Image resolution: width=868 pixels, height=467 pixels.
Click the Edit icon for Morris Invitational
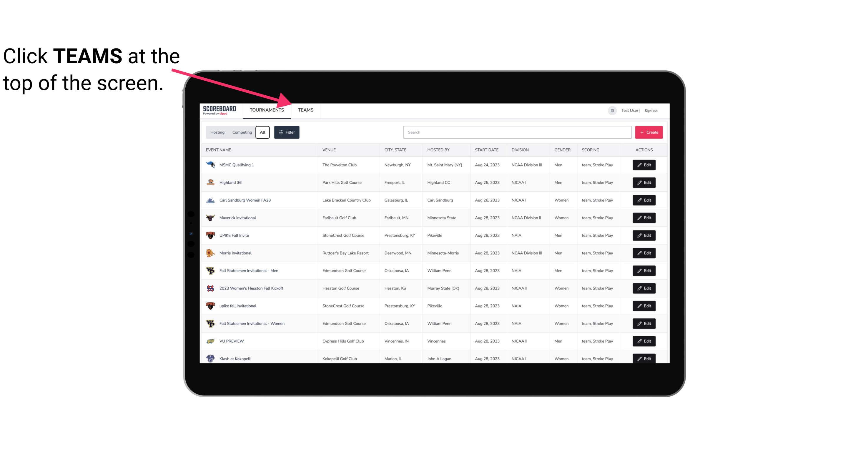643,253
